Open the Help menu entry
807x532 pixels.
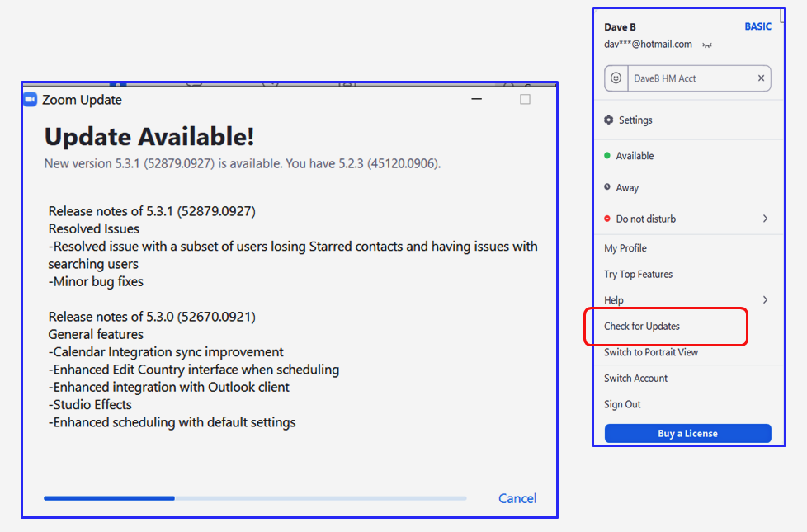(x=614, y=300)
